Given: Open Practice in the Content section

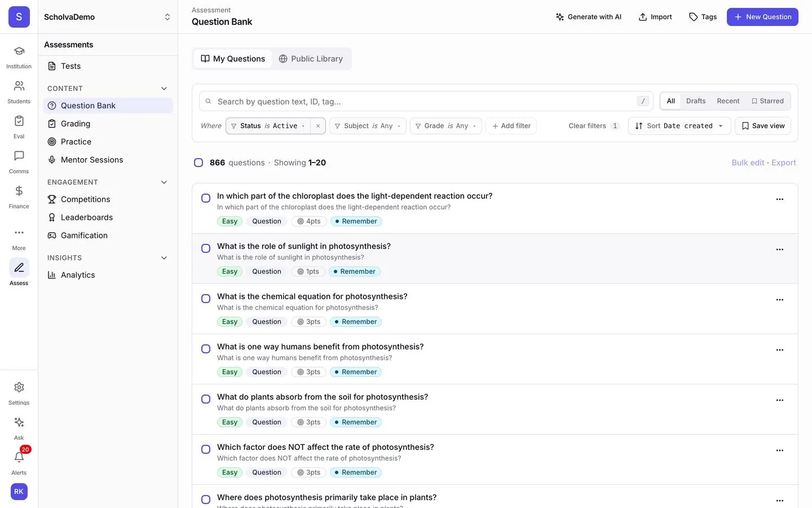Looking at the screenshot, I should tap(108, 142).
